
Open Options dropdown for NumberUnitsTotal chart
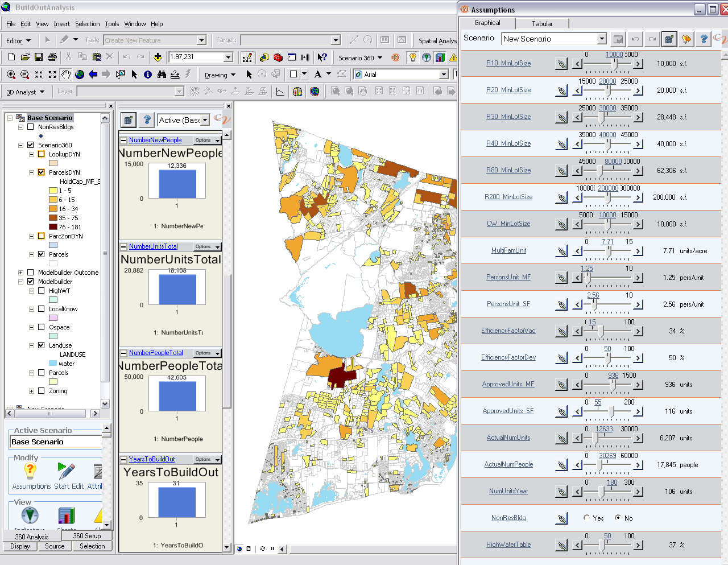pyautogui.click(x=207, y=246)
